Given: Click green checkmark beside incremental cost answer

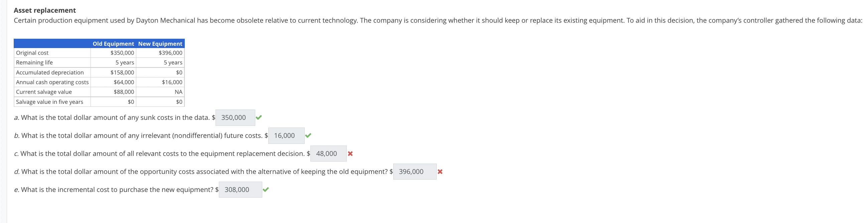Looking at the screenshot, I should point(266,190).
